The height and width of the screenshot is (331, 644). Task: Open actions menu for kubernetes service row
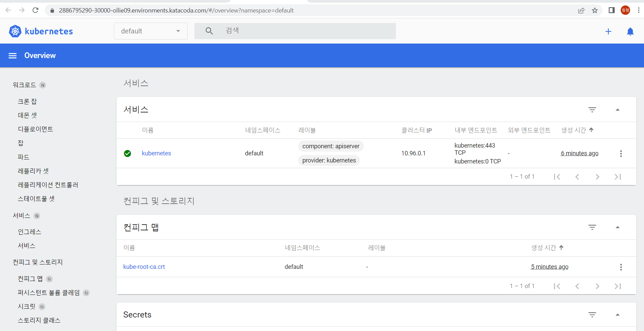point(621,154)
